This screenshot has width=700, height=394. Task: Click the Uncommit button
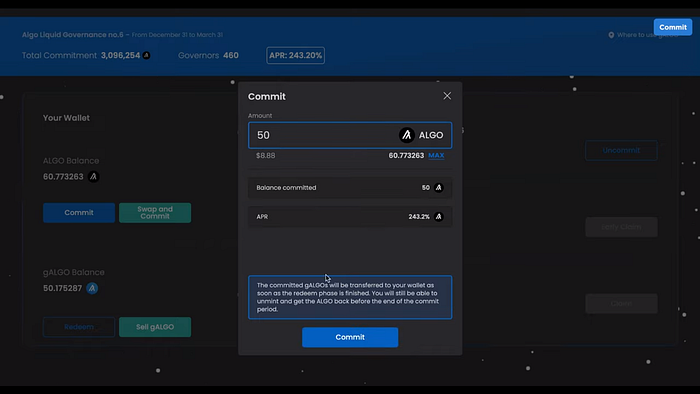[x=621, y=150]
